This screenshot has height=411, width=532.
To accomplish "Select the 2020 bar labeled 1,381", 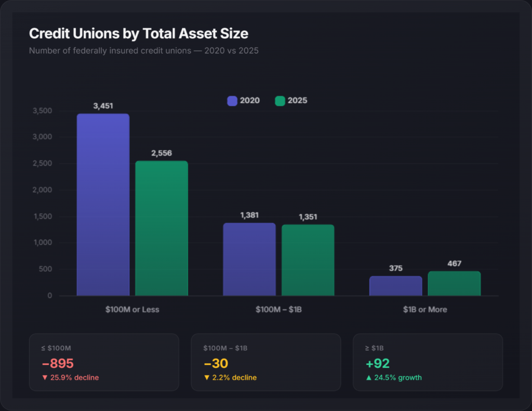I will point(249,259).
